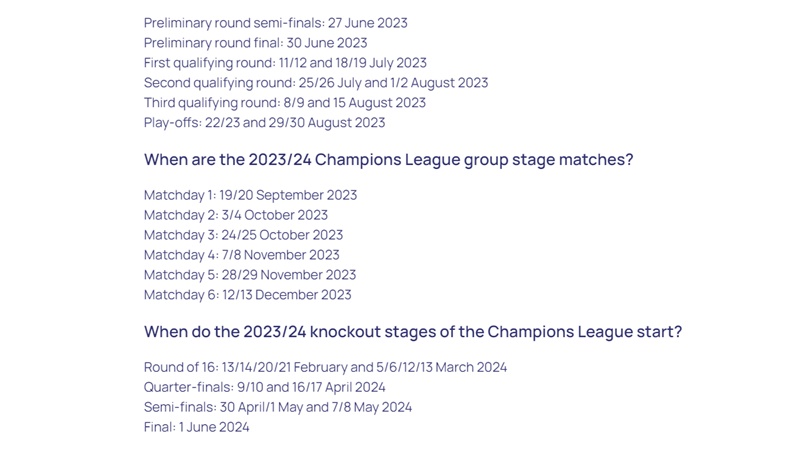
Task: Select the Preliminary round final 30 June line
Action: (255, 43)
